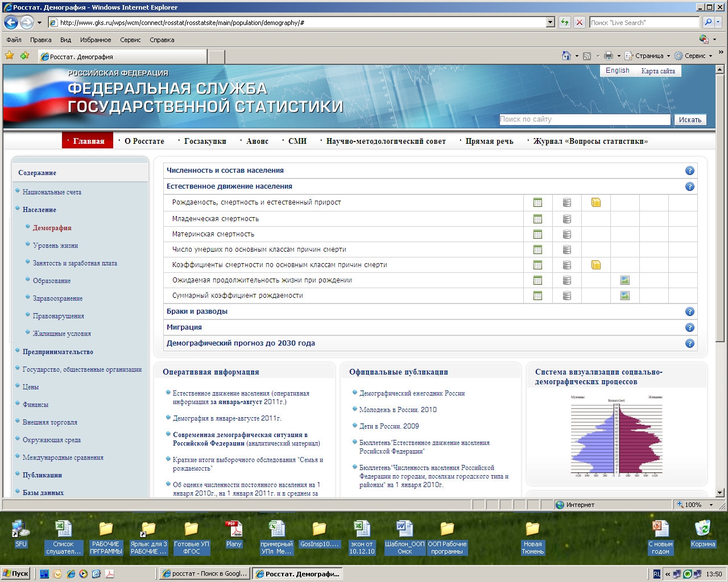This screenshot has width=728, height=582.
Task: Click the vertical scrollbar down arrow
Action: click(x=720, y=493)
